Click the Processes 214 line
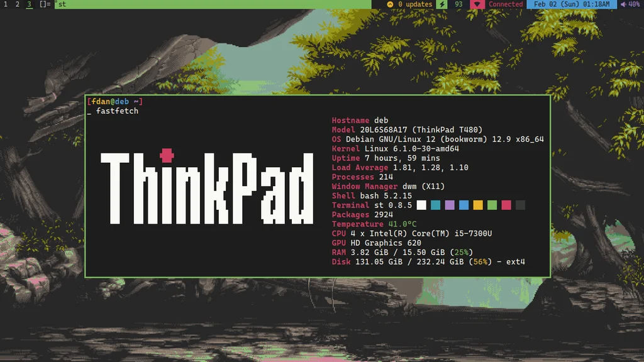The image size is (644, 362). [362, 177]
